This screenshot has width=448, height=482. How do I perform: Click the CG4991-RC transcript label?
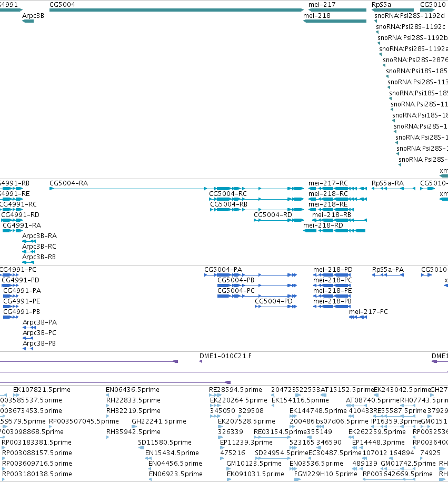point(18,204)
